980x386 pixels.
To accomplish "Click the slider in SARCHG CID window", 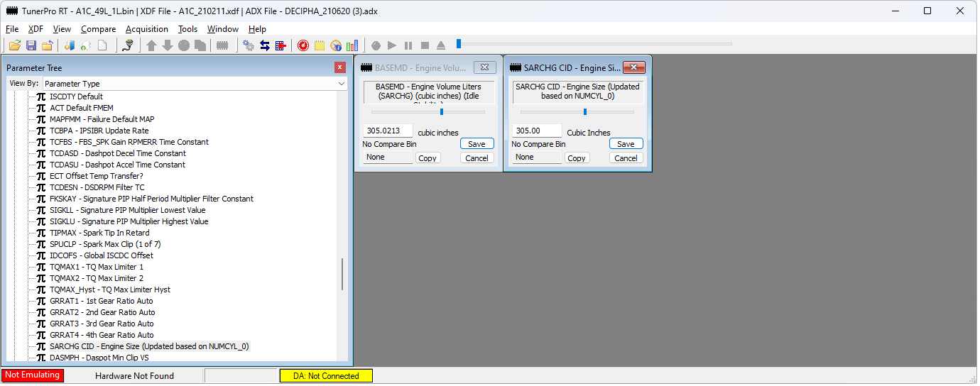I will (x=585, y=111).
